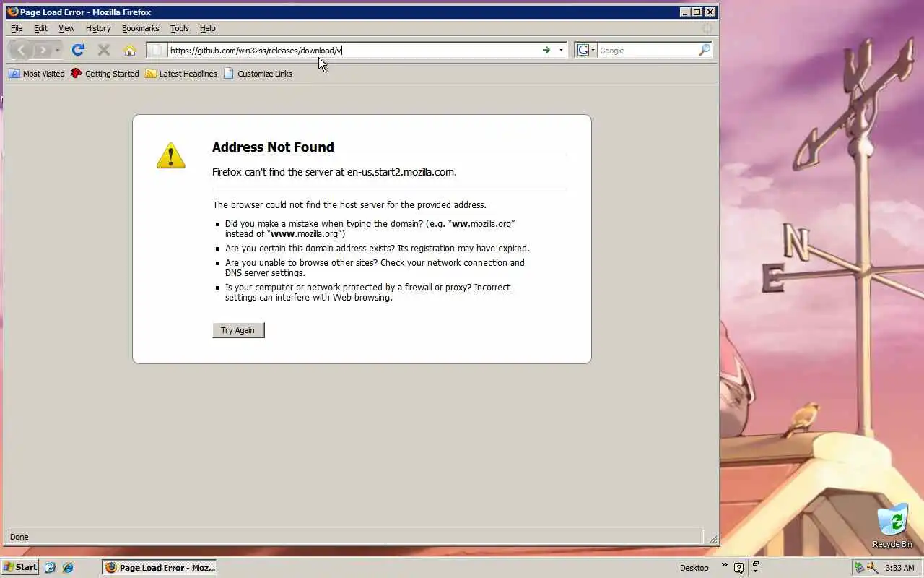Reload the current page
This screenshot has height=578, width=924.
pyautogui.click(x=78, y=50)
